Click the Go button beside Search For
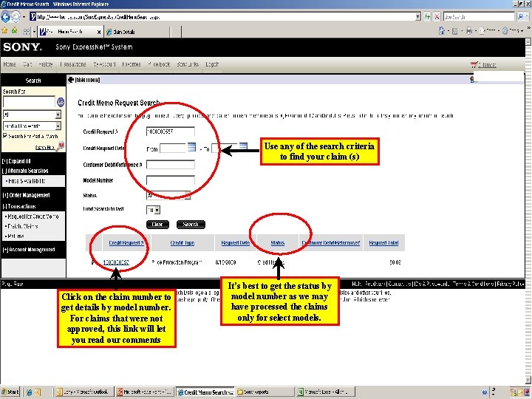The image size is (532, 399). coord(61,102)
